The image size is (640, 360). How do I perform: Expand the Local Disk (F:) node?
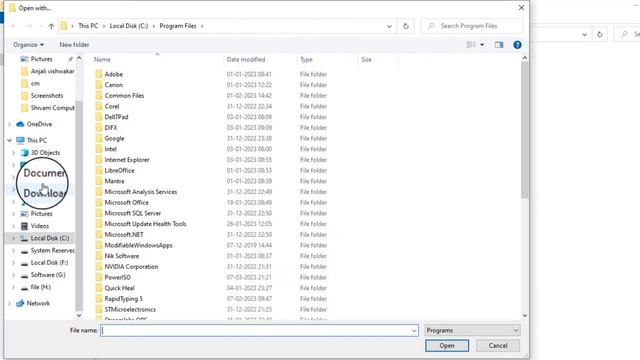click(x=13, y=262)
